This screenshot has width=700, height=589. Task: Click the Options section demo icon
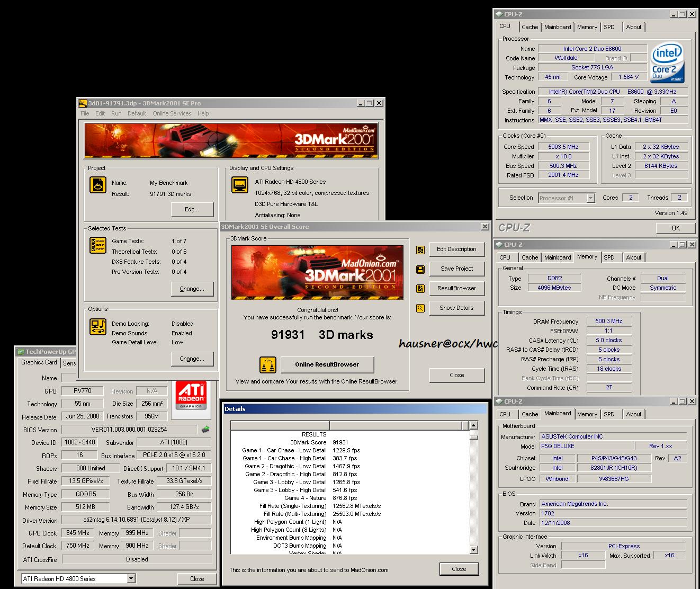(x=98, y=327)
